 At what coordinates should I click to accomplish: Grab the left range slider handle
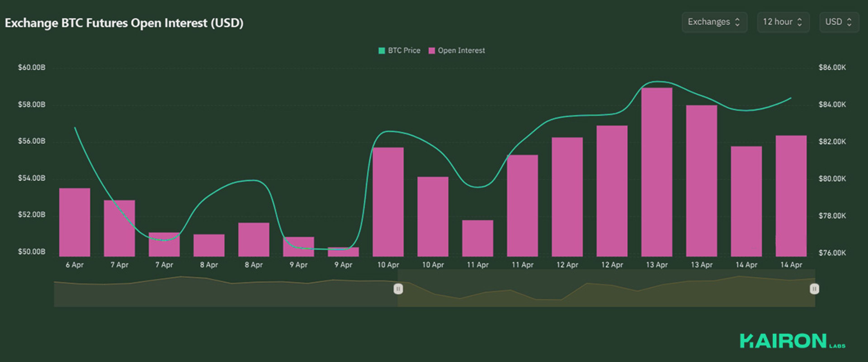[398, 289]
